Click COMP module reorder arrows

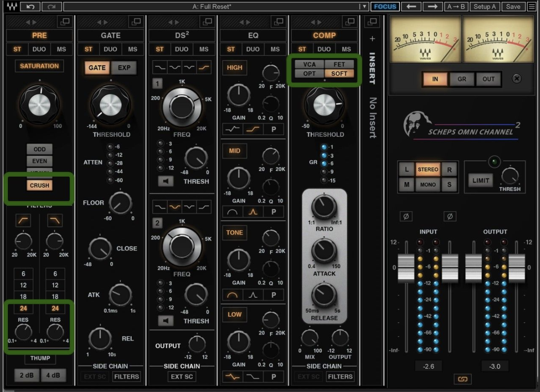coord(316,22)
